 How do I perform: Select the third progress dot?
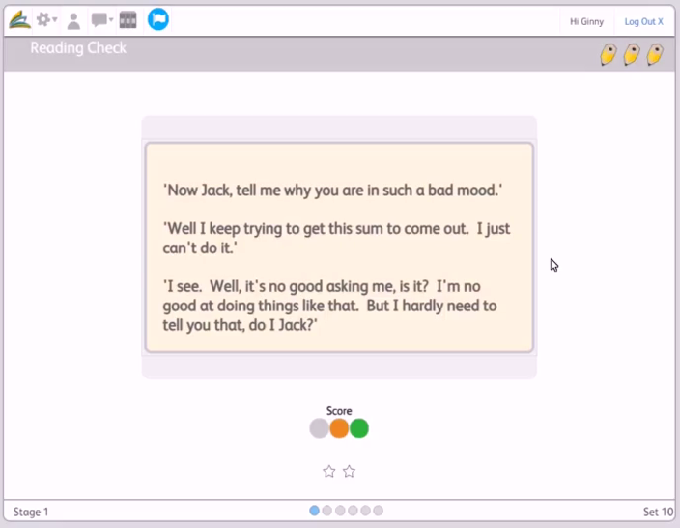click(340, 511)
